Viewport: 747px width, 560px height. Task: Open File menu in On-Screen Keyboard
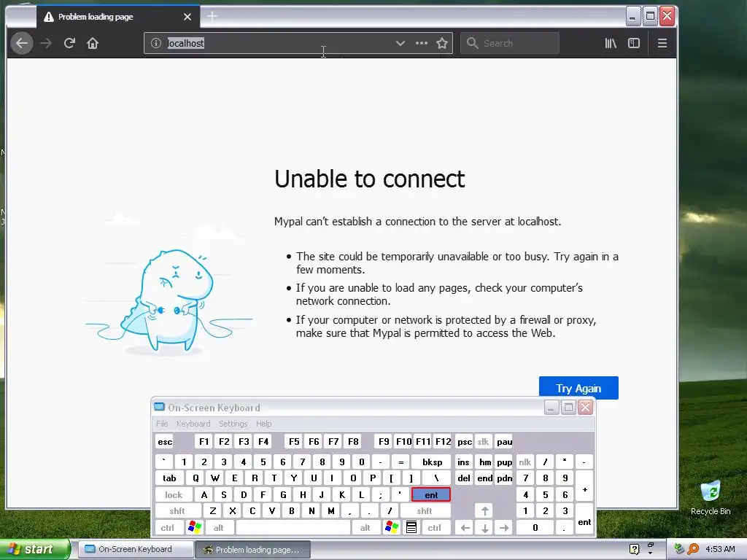[162, 424]
